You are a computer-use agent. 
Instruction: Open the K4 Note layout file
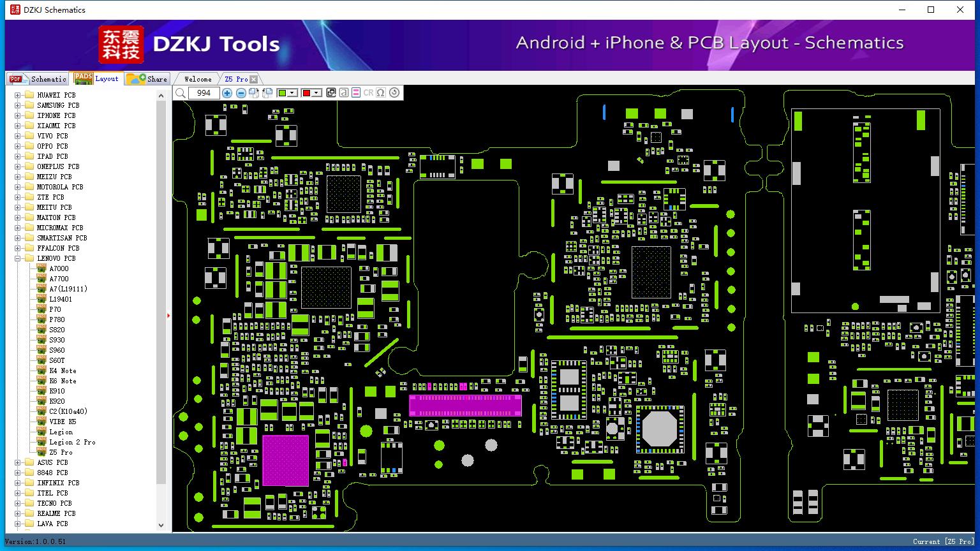pos(63,371)
